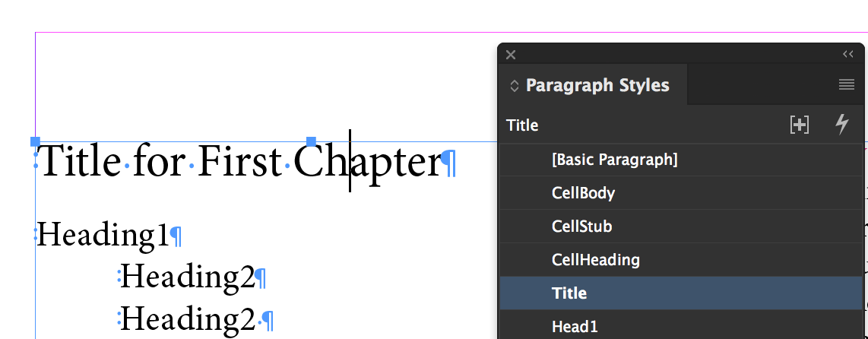Select the CellBody paragraph style
Screen dimensions: 868x339
[583, 193]
